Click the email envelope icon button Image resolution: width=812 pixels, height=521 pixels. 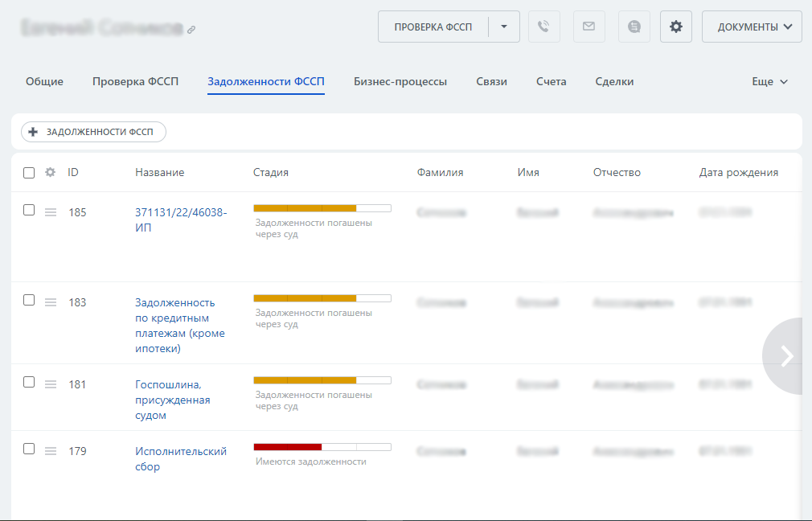tap(588, 27)
